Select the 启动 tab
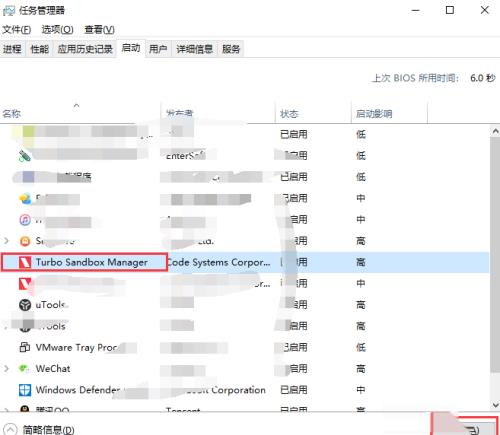This screenshot has width=500, height=435. tap(131, 48)
